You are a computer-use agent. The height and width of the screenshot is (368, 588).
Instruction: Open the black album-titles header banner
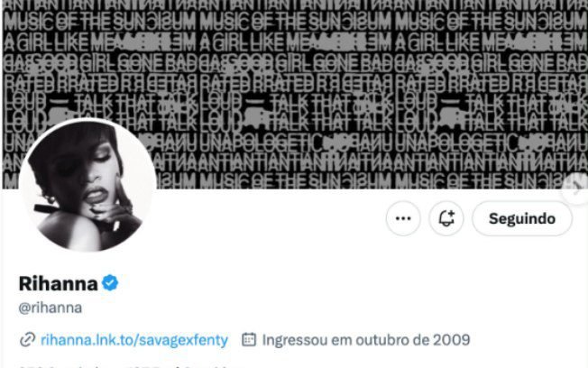click(294, 94)
